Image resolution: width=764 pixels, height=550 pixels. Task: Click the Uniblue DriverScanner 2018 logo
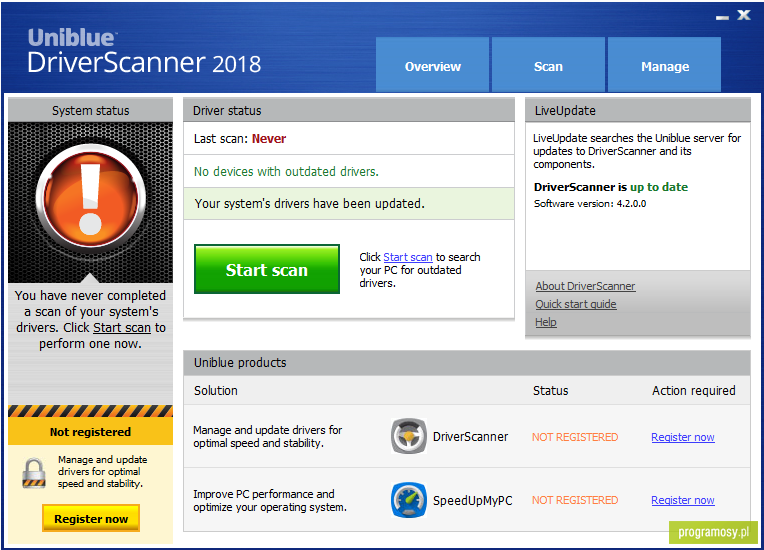coord(144,51)
